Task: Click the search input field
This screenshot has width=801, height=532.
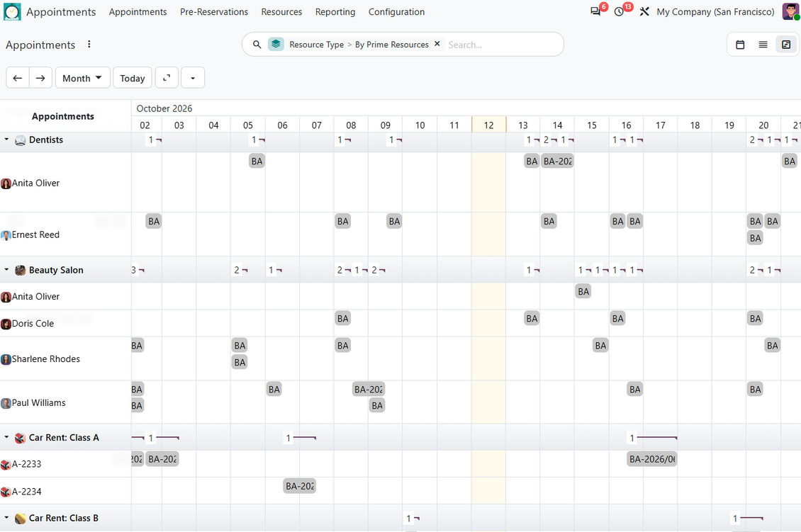Action: coord(502,45)
